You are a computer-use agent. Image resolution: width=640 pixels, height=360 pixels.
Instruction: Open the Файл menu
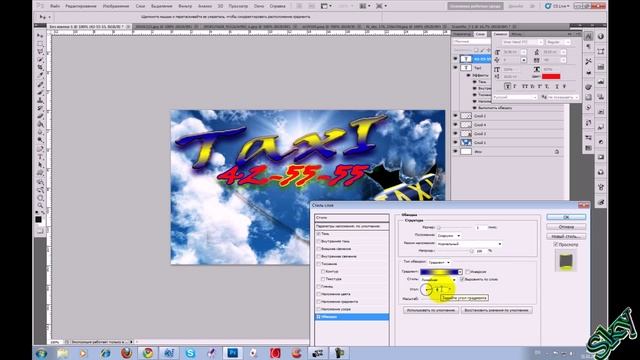click(x=55, y=6)
